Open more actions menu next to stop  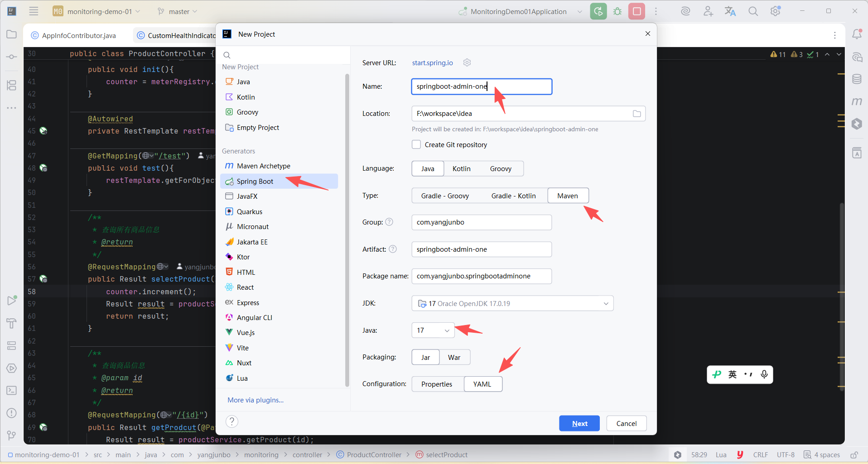[656, 11]
